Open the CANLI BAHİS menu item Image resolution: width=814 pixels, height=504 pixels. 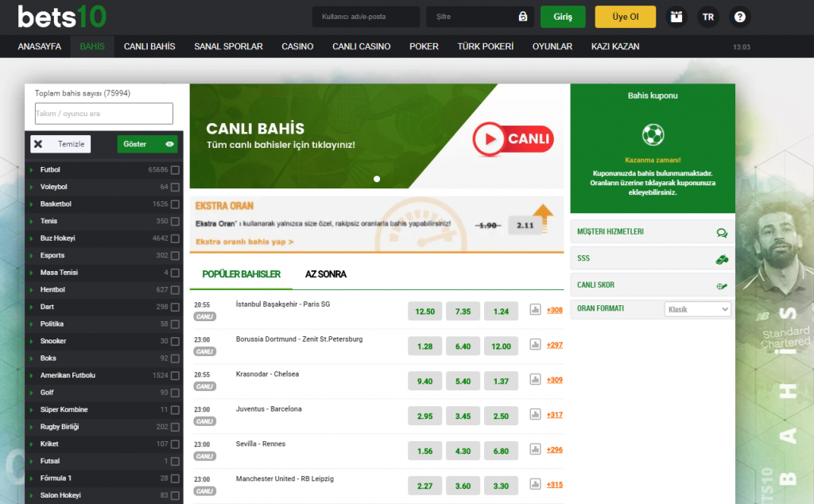(149, 46)
